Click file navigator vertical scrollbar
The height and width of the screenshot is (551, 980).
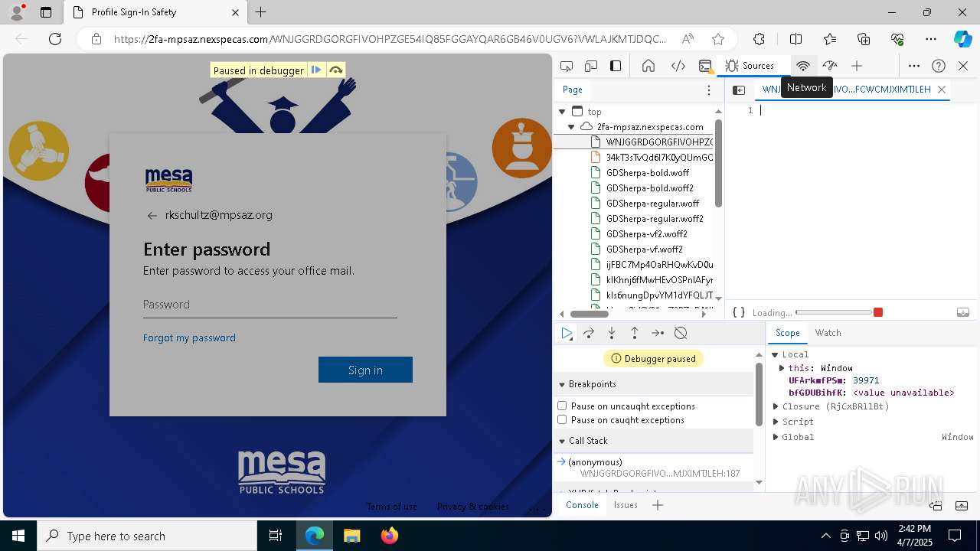[718, 163]
